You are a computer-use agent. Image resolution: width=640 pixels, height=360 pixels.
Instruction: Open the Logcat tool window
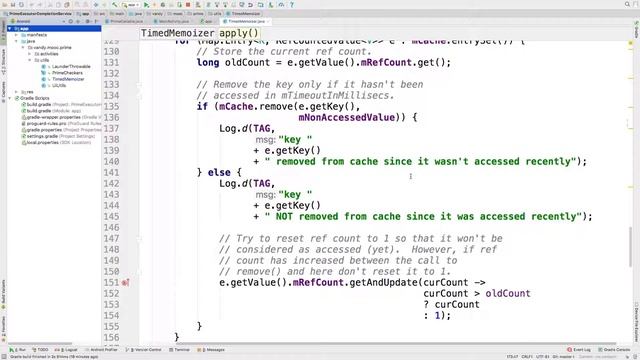[x=66, y=350]
